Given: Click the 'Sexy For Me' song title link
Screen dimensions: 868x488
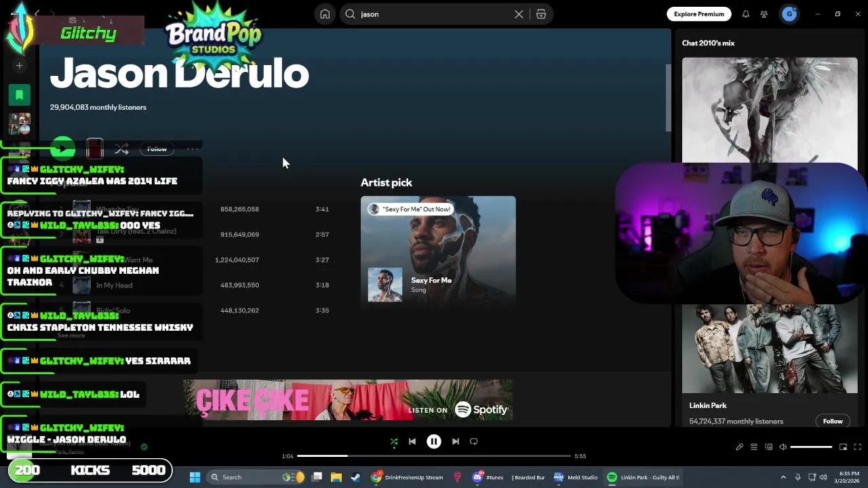Looking at the screenshot, I should click(x=431, y=280).
